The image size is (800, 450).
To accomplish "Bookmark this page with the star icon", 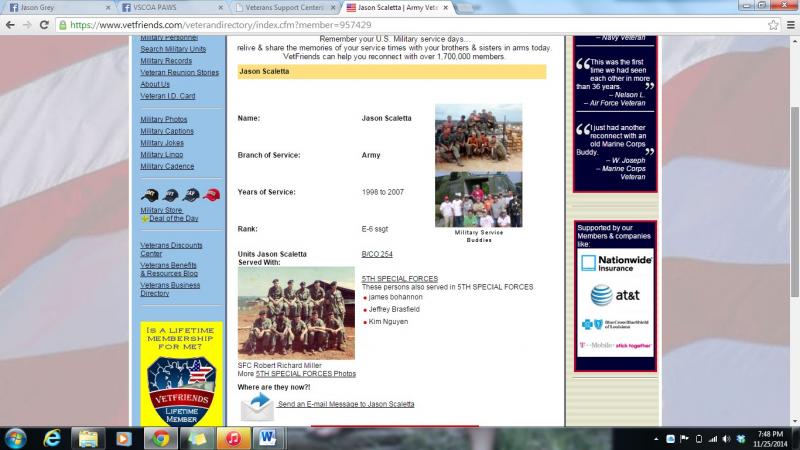I will [774, 24].
